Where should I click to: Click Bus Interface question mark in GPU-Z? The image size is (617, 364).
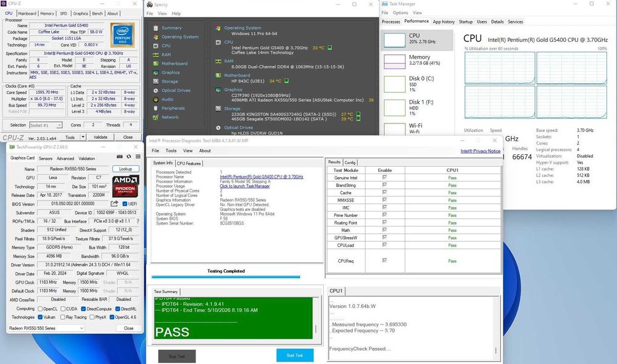pos(138,221)
